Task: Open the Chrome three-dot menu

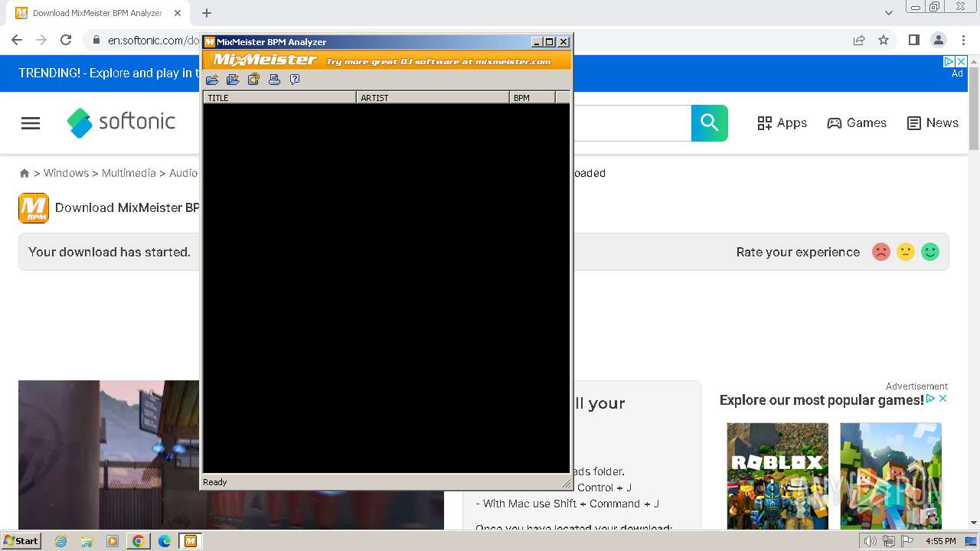Action: click(x=963, y=40)
